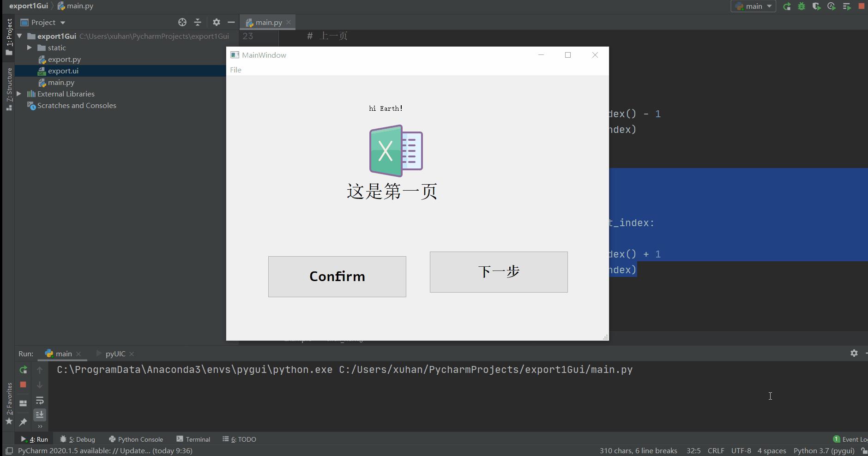This screenshot has width=868, height=456.
Task: Start debugging main.py
Action: pos(802,6)
